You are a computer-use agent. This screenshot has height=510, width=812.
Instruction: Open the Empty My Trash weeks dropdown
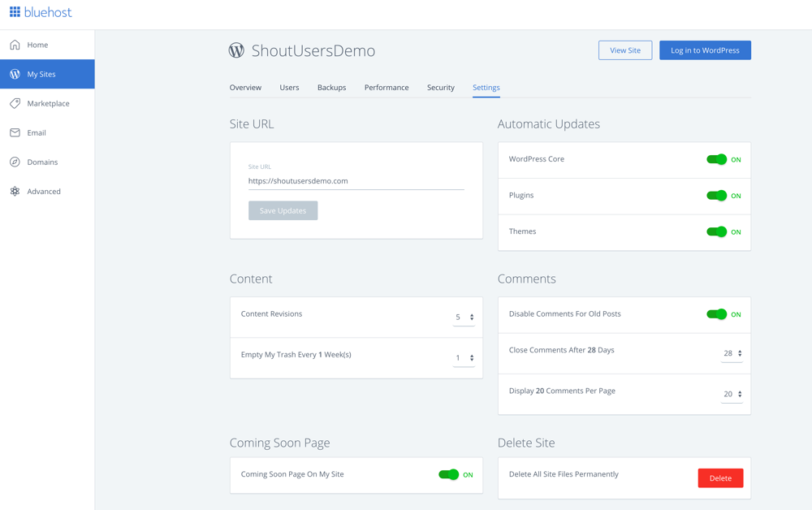[464, 358]
